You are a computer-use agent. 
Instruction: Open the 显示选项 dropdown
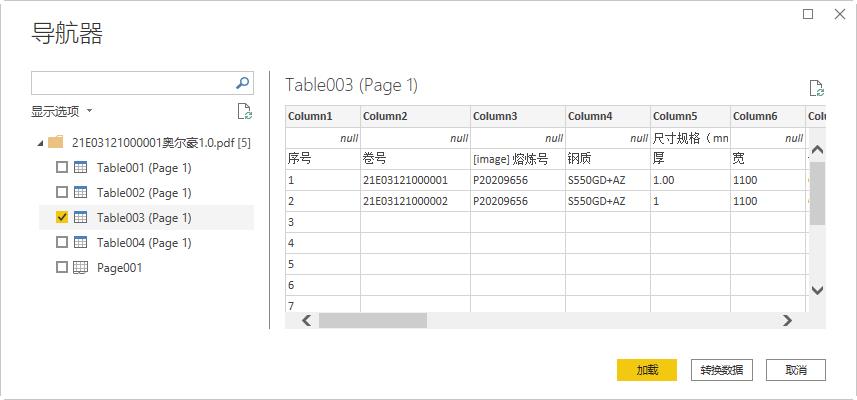coord(62,111)
